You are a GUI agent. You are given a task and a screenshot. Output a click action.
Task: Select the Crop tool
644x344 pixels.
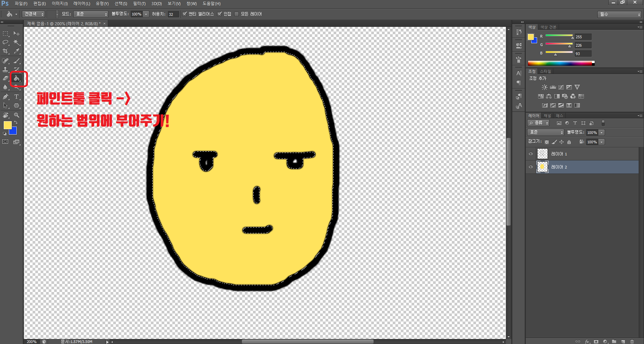[x=6, y=51]
